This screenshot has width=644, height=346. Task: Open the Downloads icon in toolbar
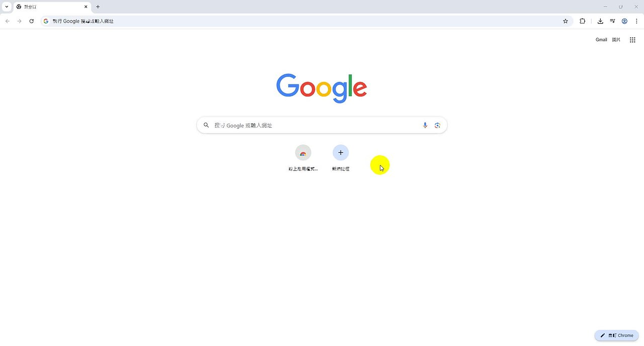[x=600, y=21]
